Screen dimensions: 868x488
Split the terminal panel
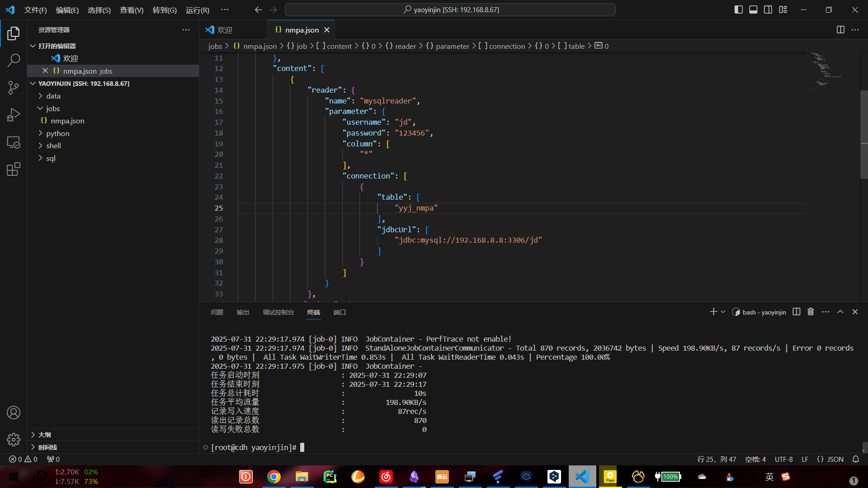pyautogui.click(x=797, y=312)
